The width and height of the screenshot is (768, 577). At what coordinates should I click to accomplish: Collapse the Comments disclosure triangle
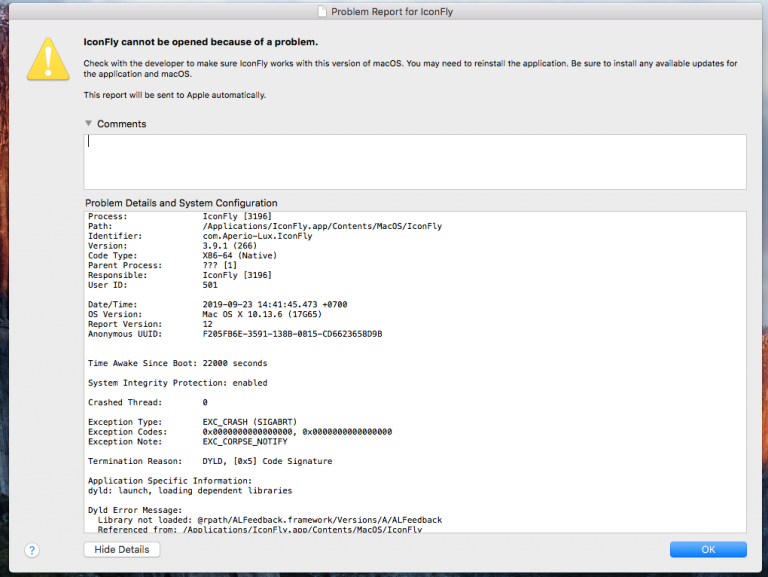[88, 123]
